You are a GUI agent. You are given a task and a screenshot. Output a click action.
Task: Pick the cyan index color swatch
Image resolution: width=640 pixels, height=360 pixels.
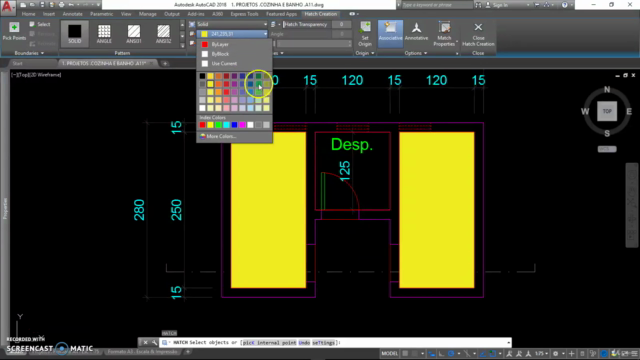[227, 125]
